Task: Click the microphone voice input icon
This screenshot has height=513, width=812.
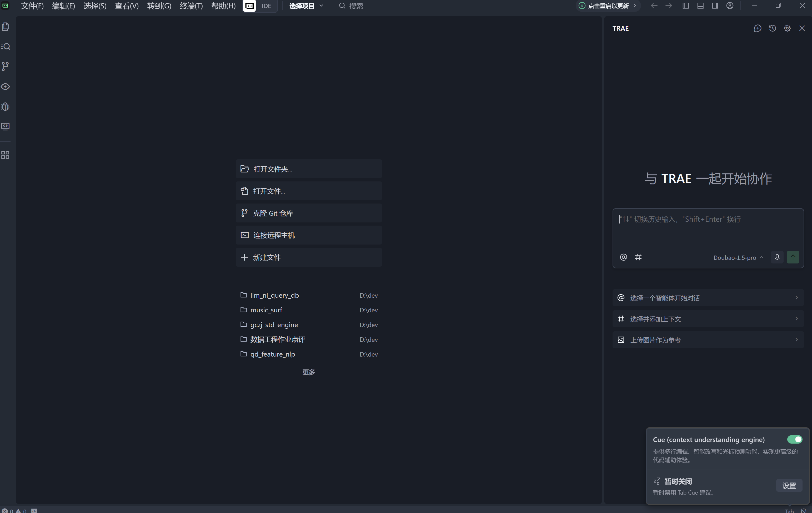Action: tap(777, 257)
